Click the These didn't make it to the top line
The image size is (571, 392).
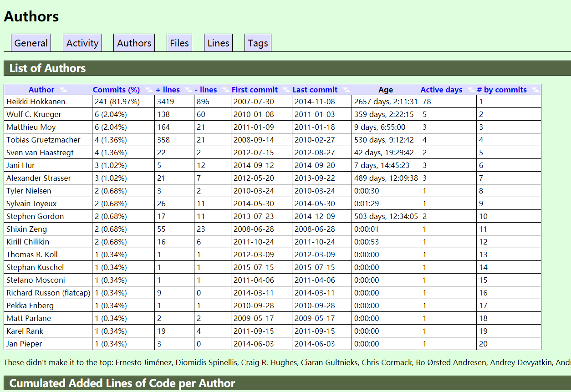pos(287,362)
